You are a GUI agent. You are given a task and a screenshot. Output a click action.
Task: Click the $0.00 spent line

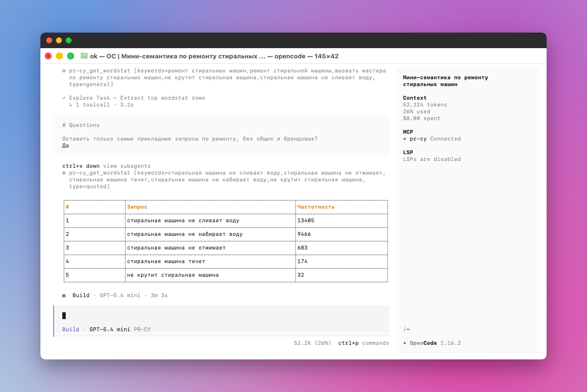point(422,118)
